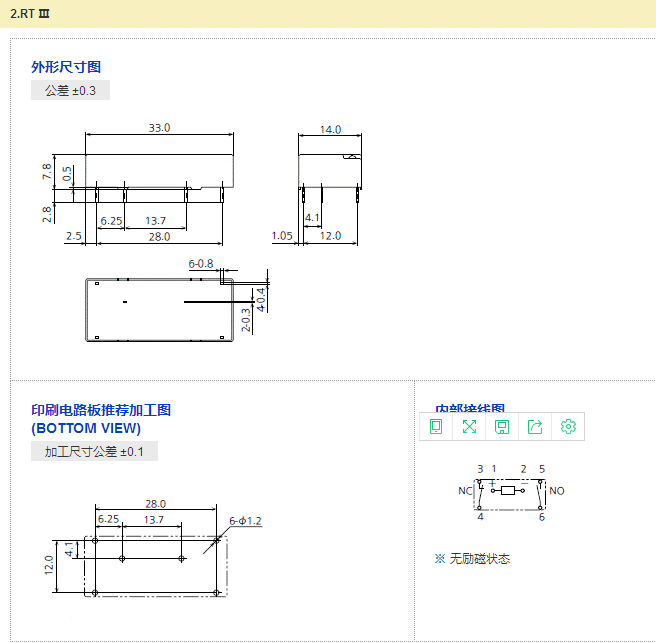Image resolution: width=656 pixels, height=643 pixels.
Task: Click the save floppy disk icon
Action: (x=502, y=427)
